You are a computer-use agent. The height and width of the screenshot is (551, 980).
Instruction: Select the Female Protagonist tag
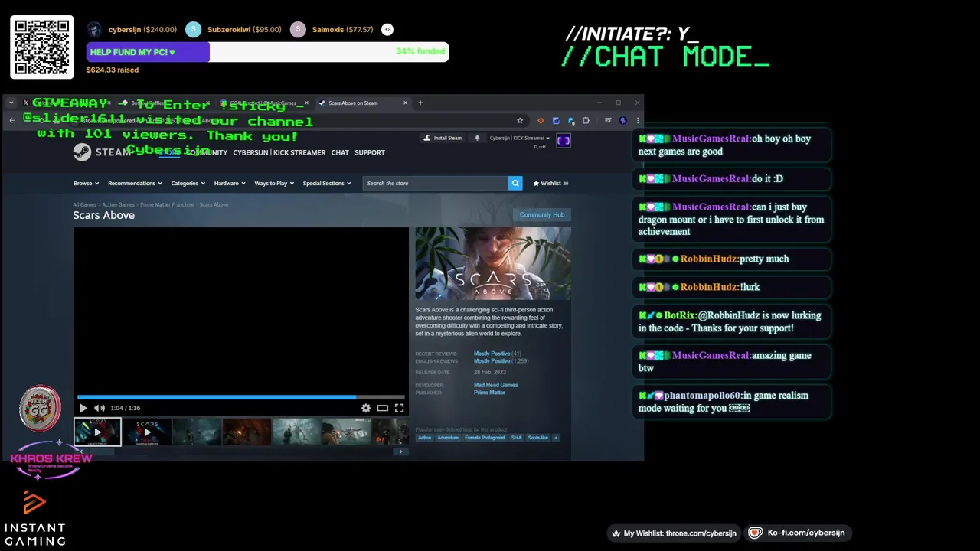tap(485, 438)
